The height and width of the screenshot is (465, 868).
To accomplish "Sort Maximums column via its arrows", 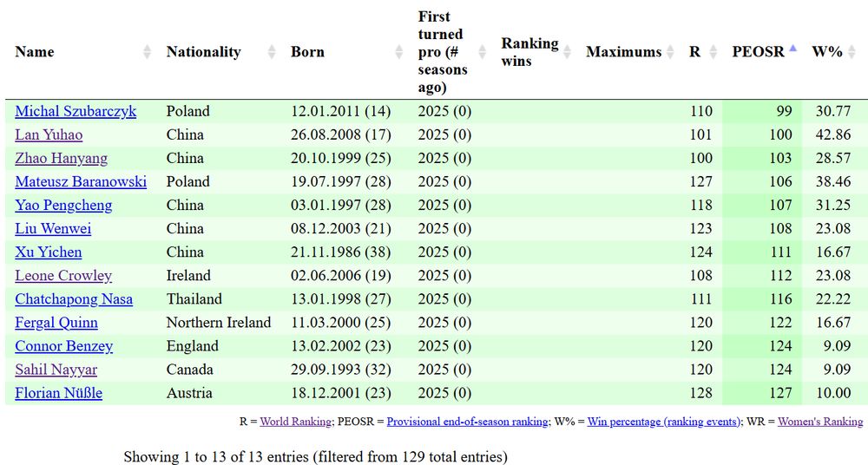I will pyautogui.click(x=670, y=52).
